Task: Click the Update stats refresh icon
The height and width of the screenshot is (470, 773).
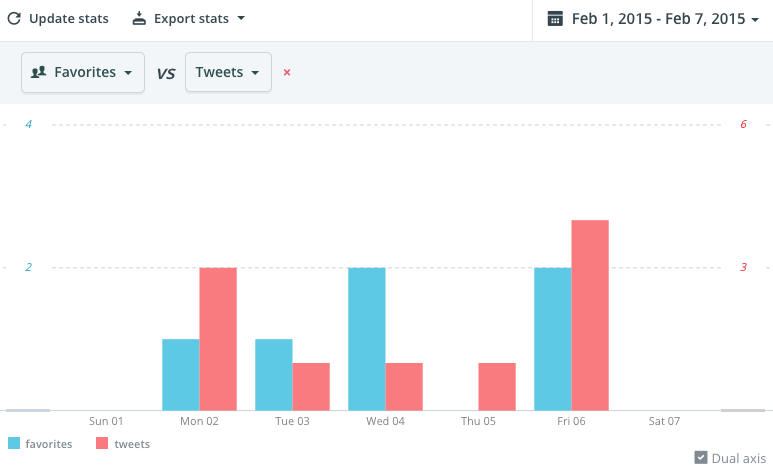Action: pos(14,19)
